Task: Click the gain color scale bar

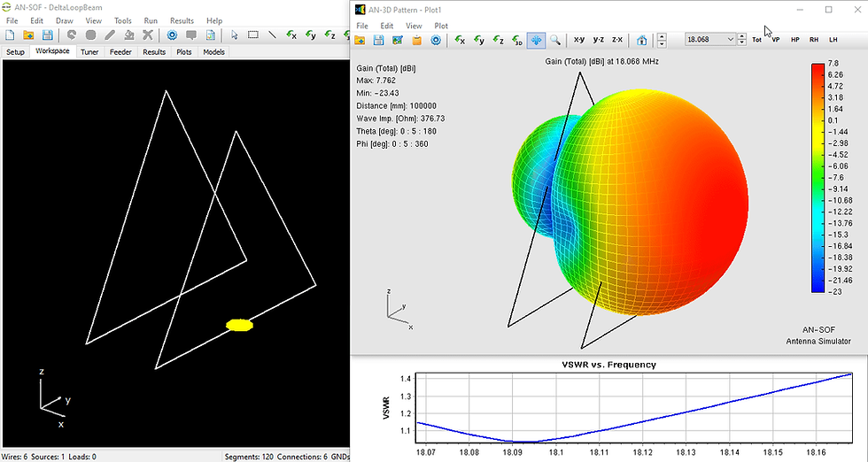Action: coord(818,178)
